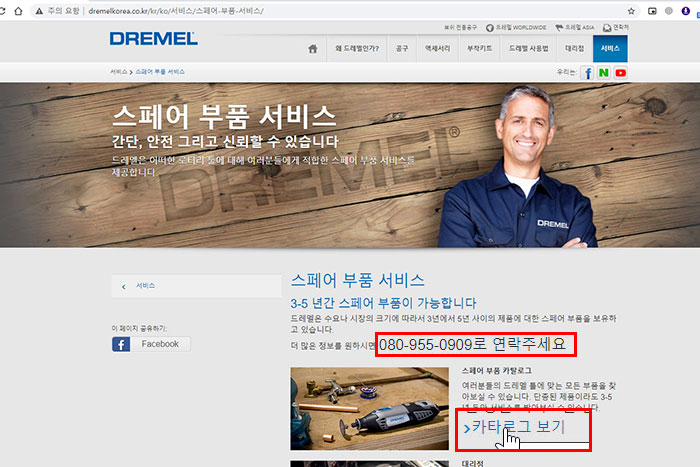Click the 연락처 contact link
The height and width of the screenshot is (467, 700).
click(x=616, y=28)
